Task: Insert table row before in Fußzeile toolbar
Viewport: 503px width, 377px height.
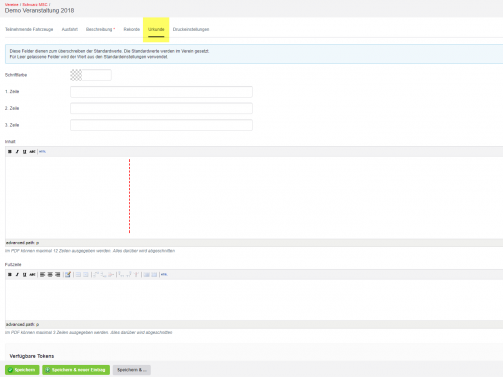Action: pyautogui.click(x=96, y=275)
